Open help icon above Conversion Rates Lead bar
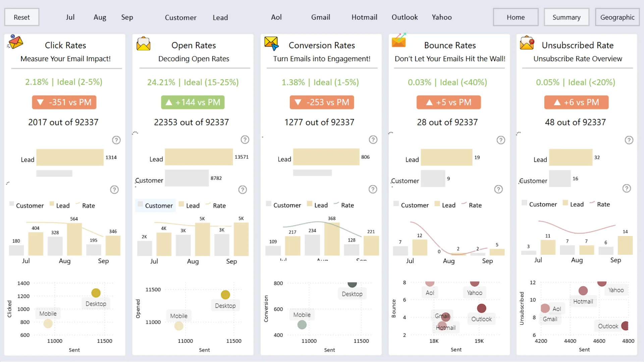This screenshot has height=362, width=644. point(373,140)
